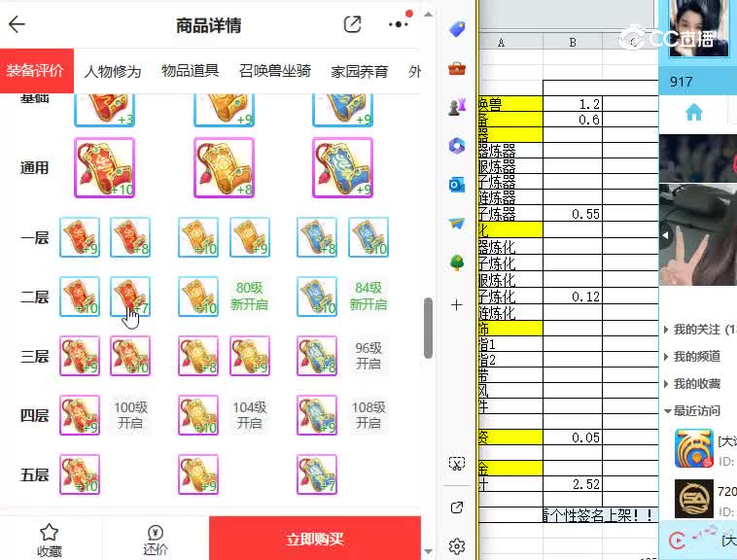Click the blue tag sidebar icon
Image resolution: width=737 pixels, height=560 pixels.
click(457, 29)
